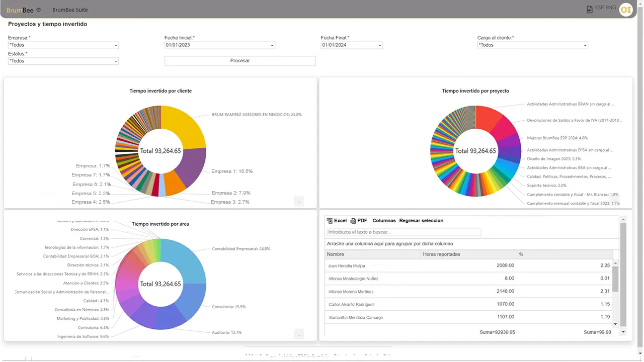Focus the grid search text box
Screen dimensions: 644x362
coord(404,232)
